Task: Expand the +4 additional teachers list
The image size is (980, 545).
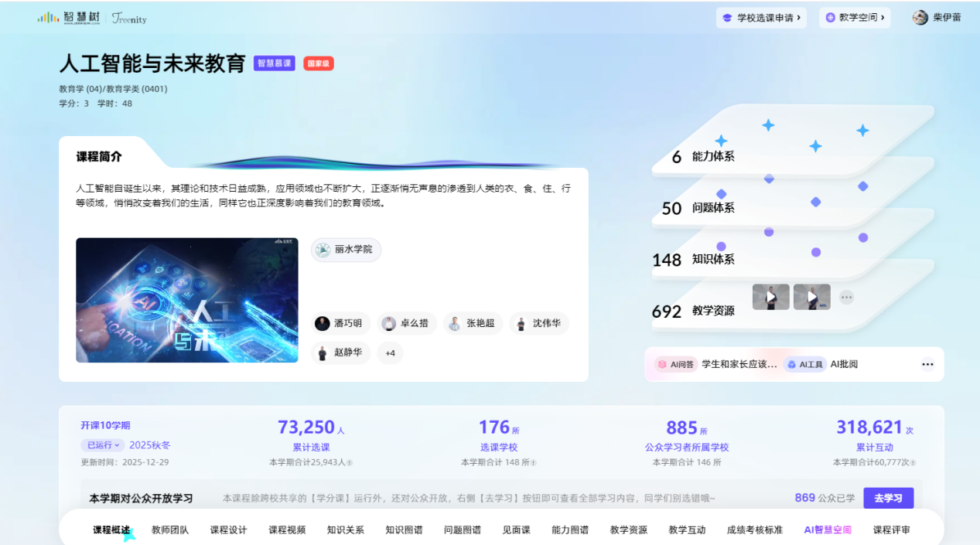Action: [x=390, y=353]
